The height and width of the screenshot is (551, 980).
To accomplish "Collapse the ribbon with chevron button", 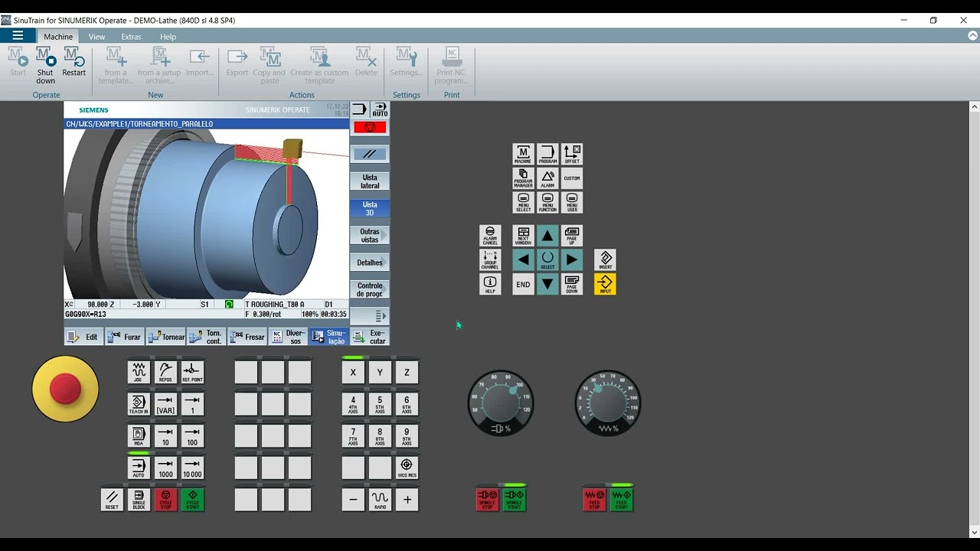I will [973, 36].
